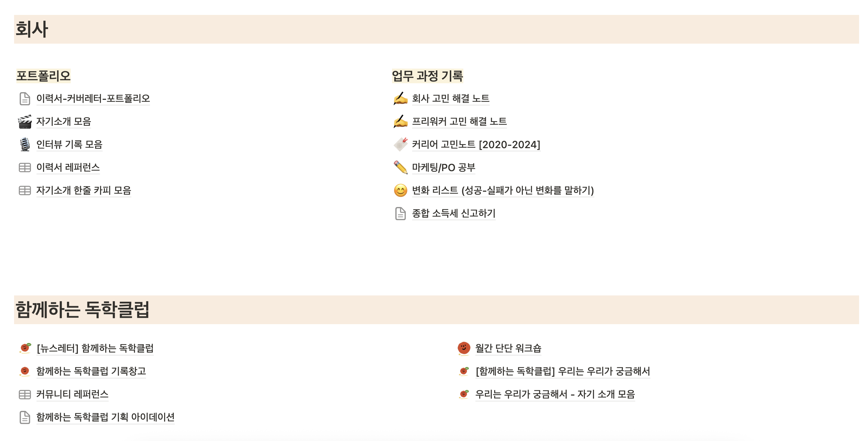
Task: Open [뉴스레터] 함께하는 독학클럽 page
Action: (x=95, y=348)
